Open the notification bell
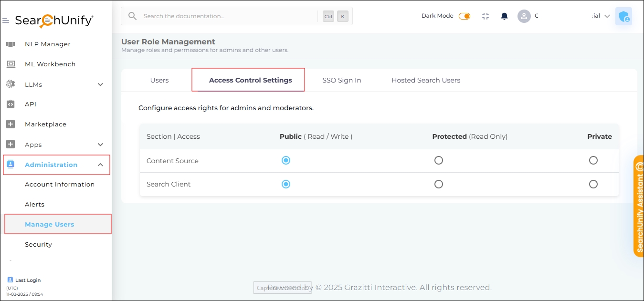 (504, 16)
